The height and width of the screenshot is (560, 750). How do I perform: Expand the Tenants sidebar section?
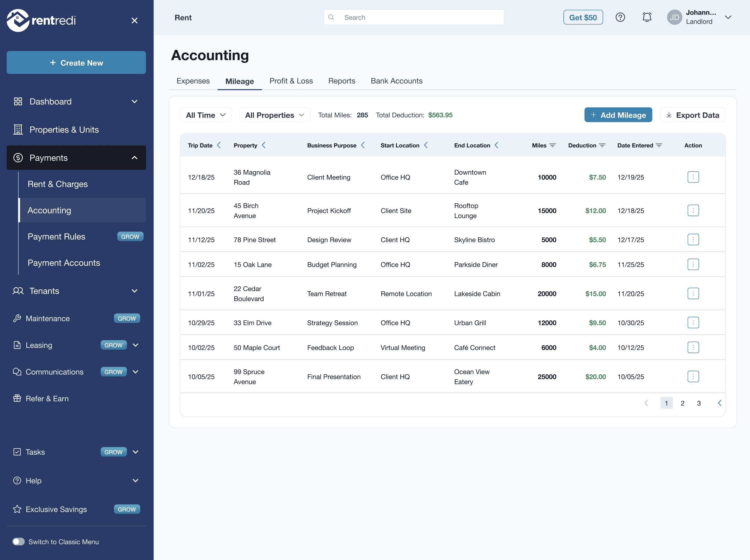click(134, 291)
